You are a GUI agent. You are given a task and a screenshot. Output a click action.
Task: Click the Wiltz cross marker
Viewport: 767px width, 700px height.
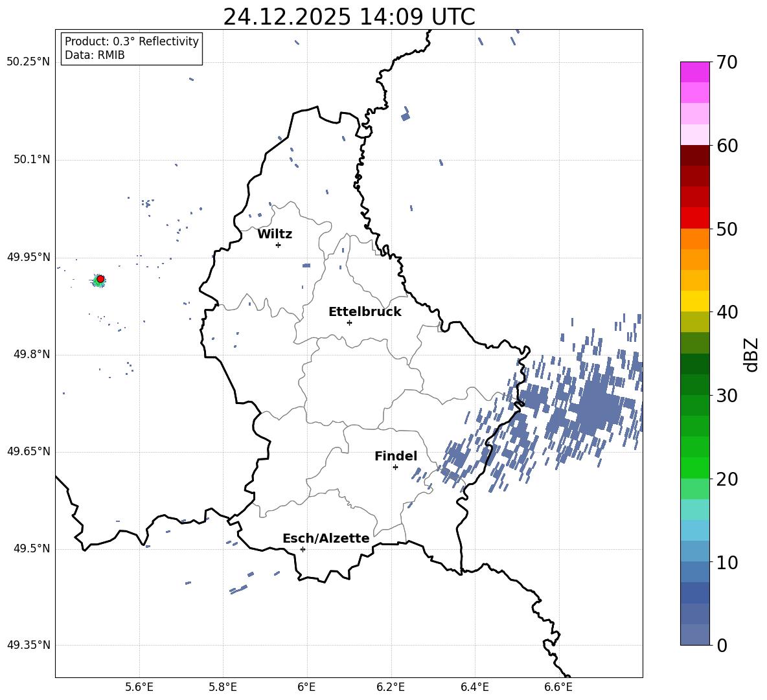pyautogui.click(x=279, y=245)
